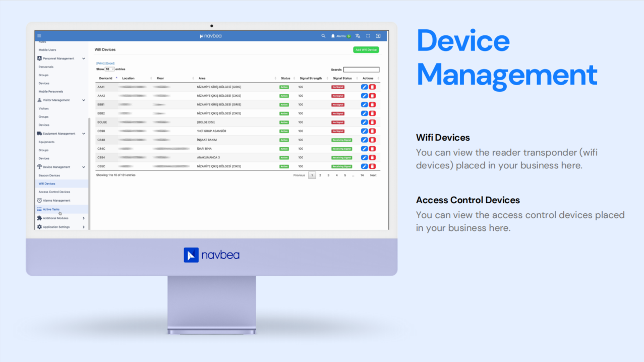Screen dimensions: 644x362
Task: Delete device C85C with trash icon
Action: click(x=372, y=166)
